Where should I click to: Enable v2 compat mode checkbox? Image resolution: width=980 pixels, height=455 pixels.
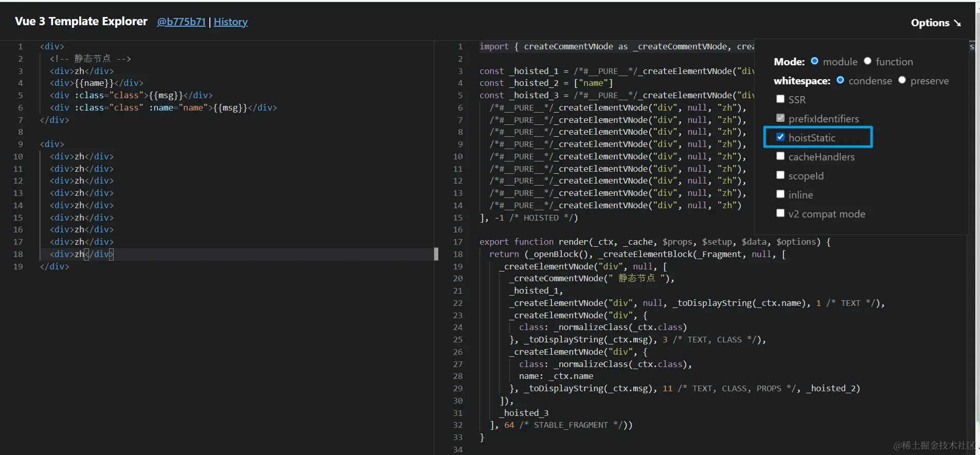pos(780,213)
